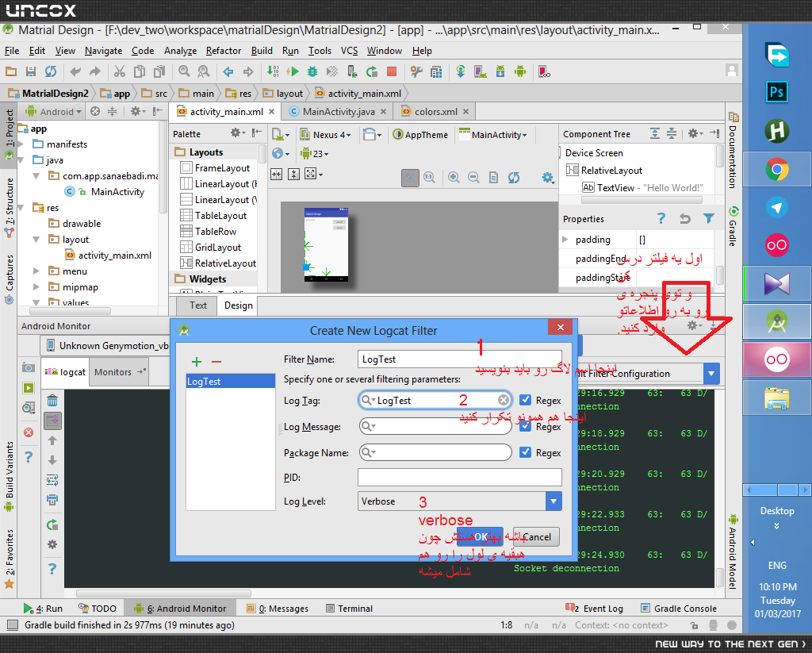Click the layout breadcrumb
The image size is (812, 653).
point(283,94)
